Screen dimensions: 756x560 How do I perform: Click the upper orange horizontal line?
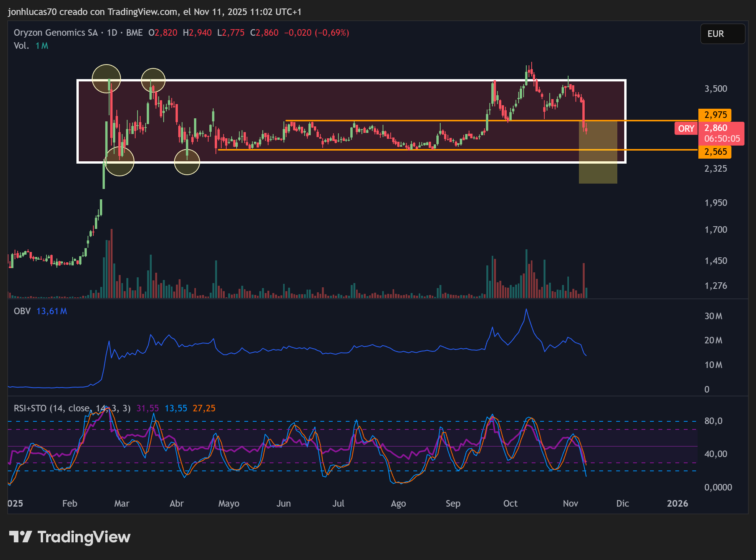491,121
